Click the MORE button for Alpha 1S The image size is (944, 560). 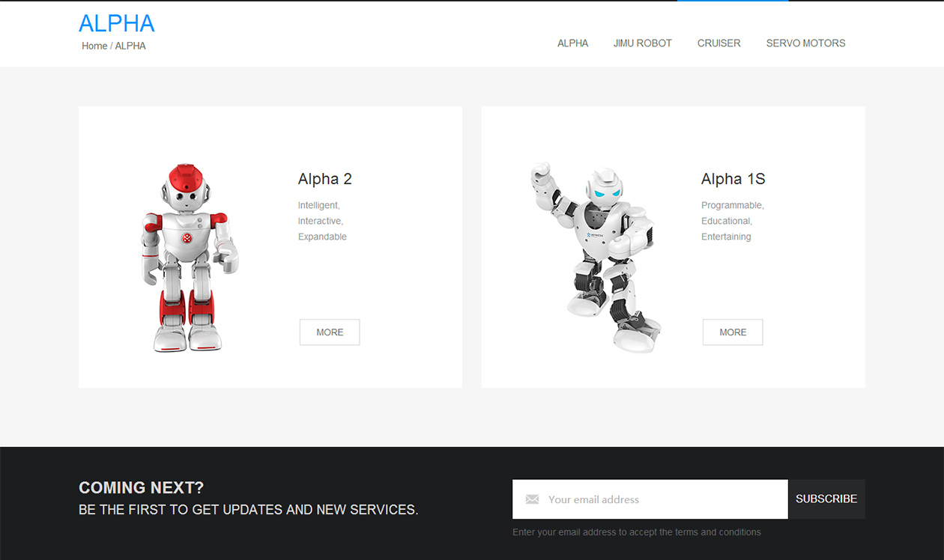pos(733,332)
